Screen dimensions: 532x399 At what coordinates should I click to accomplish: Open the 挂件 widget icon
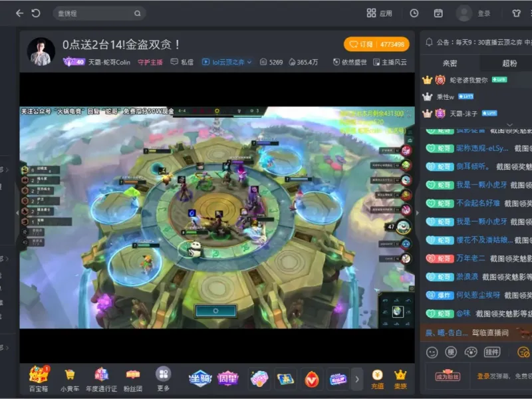[492, 352]
